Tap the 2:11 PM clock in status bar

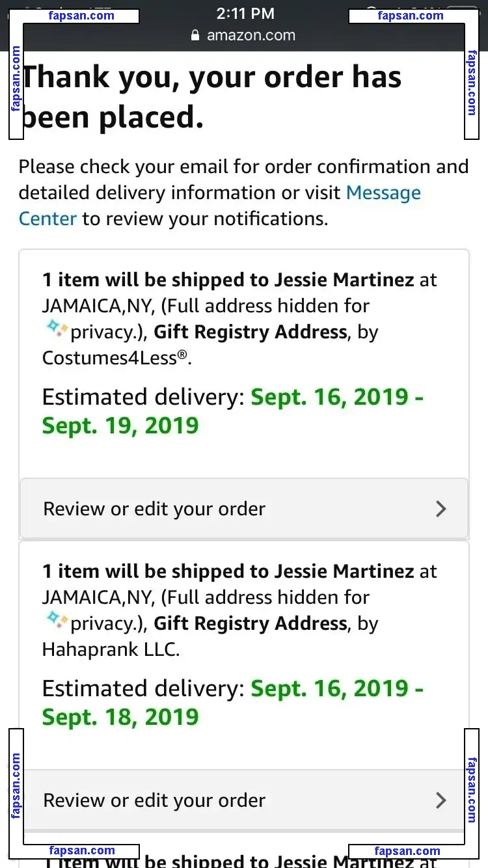click(x=245, y=13)
